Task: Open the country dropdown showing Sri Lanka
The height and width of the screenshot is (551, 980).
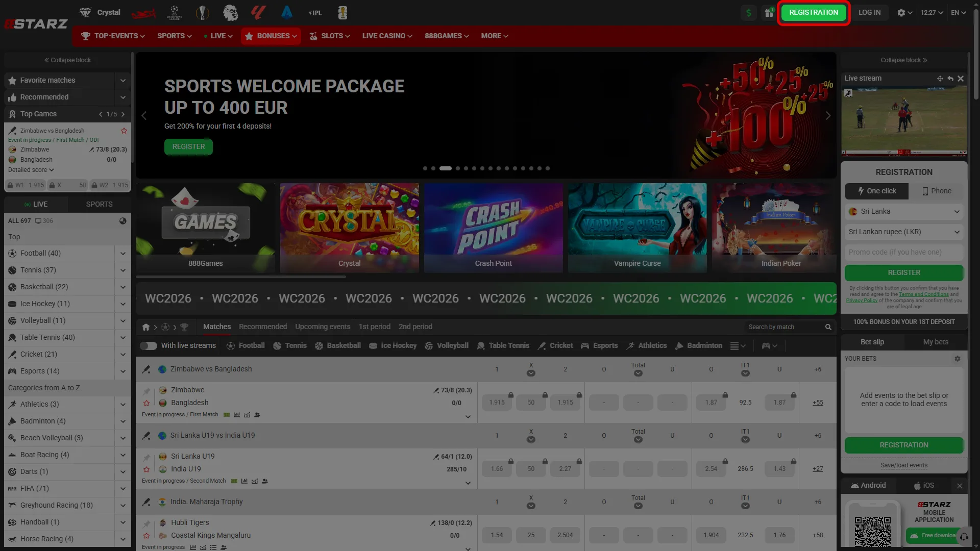Action: point(904,212)
